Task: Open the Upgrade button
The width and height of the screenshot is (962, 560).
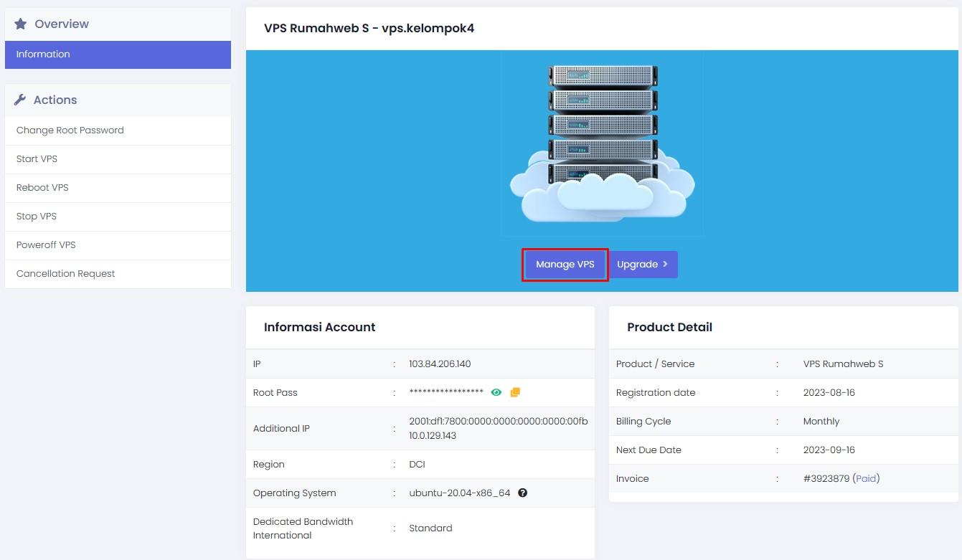Action: pyautogui.click(x=643, y=265)
